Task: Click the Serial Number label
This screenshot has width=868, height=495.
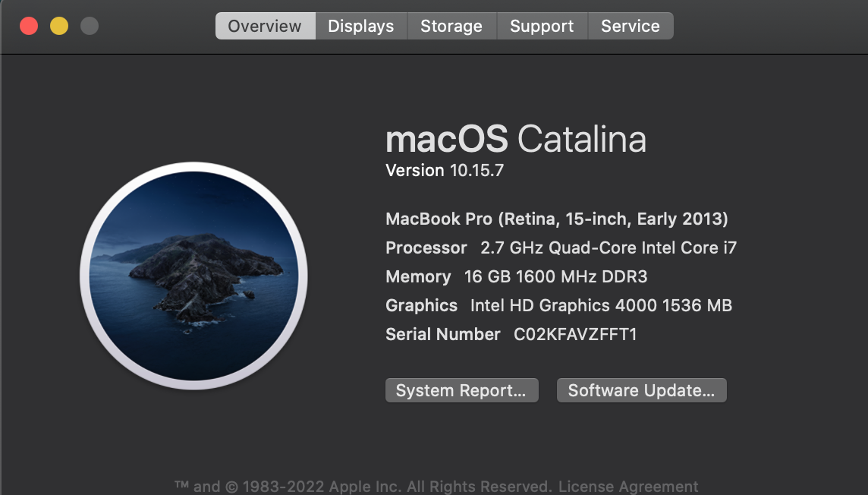Action: click(x=443, y=335)
